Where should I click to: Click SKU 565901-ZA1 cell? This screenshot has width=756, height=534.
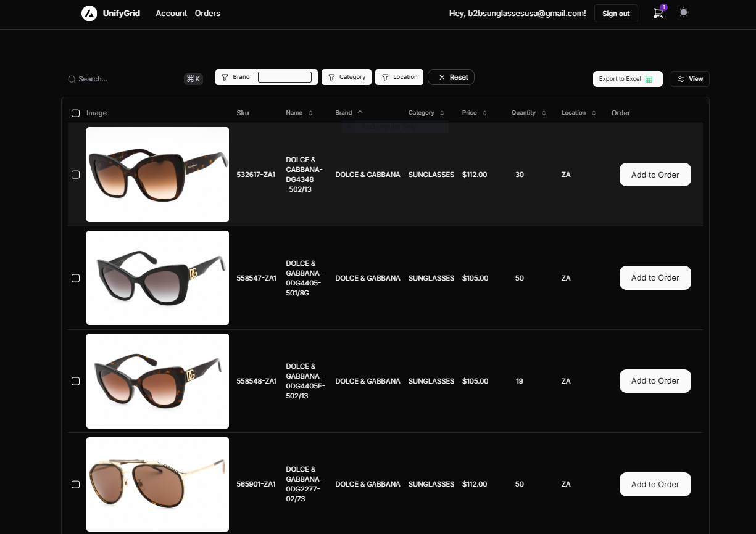(256, 484)
